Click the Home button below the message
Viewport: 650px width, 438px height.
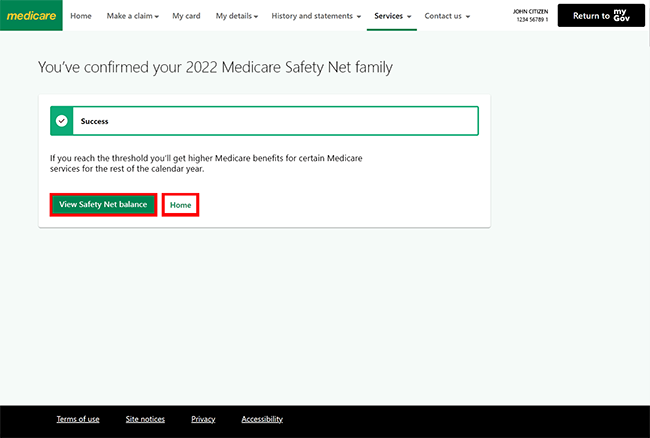pyautogui.click(x=180, y=205)
